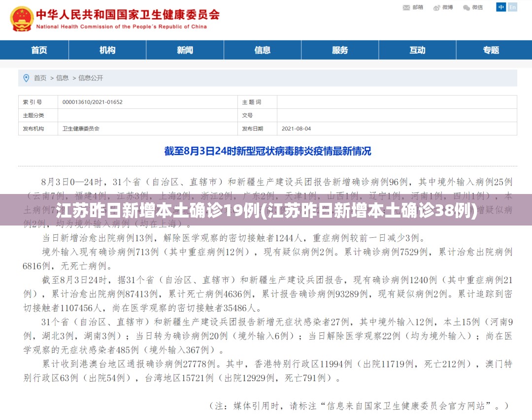Open the 首页 navigation menu
This screenshot has width=532, height=420.
click(39, 50)
